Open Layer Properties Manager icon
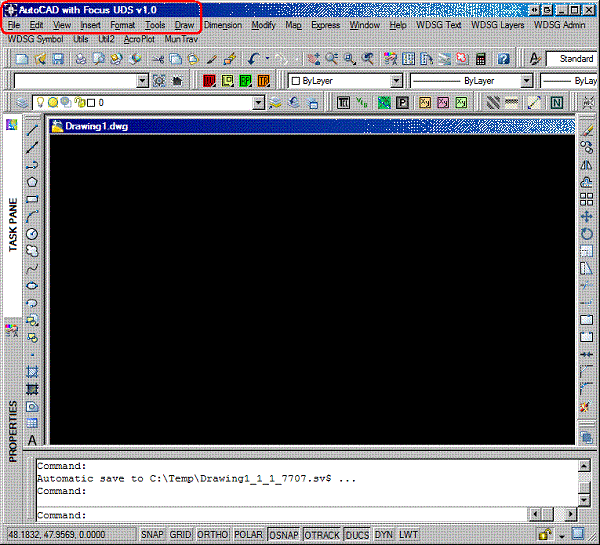 [x=22, y=103]
